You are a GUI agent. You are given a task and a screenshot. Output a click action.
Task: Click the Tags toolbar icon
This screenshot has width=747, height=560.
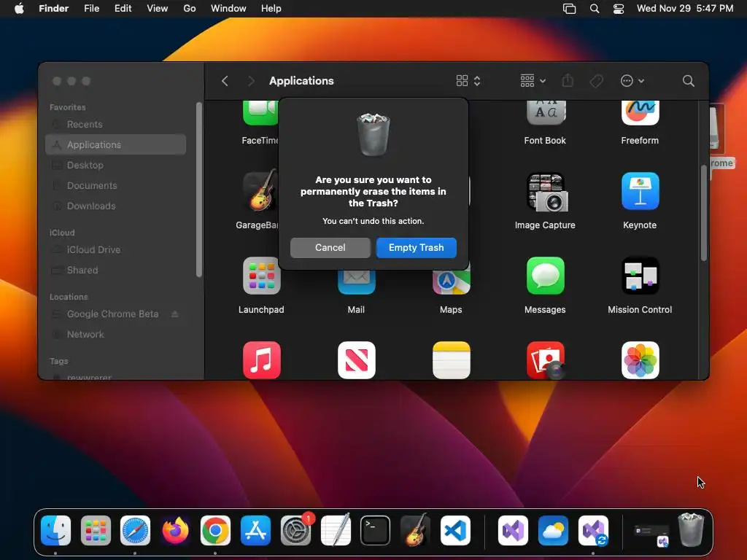597,81
